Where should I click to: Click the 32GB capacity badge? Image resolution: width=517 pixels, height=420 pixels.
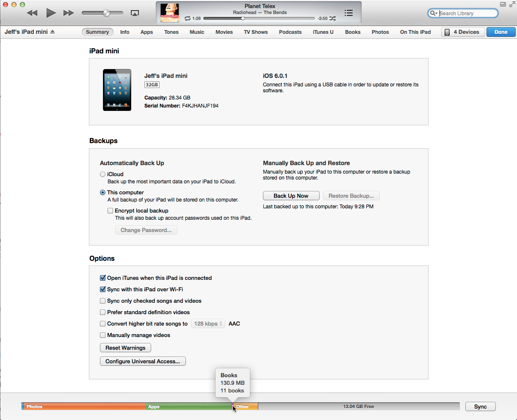coord(152,85)
